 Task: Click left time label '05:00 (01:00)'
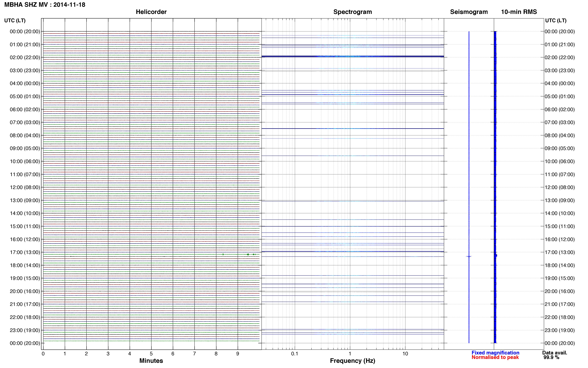[x=25, y=96]
